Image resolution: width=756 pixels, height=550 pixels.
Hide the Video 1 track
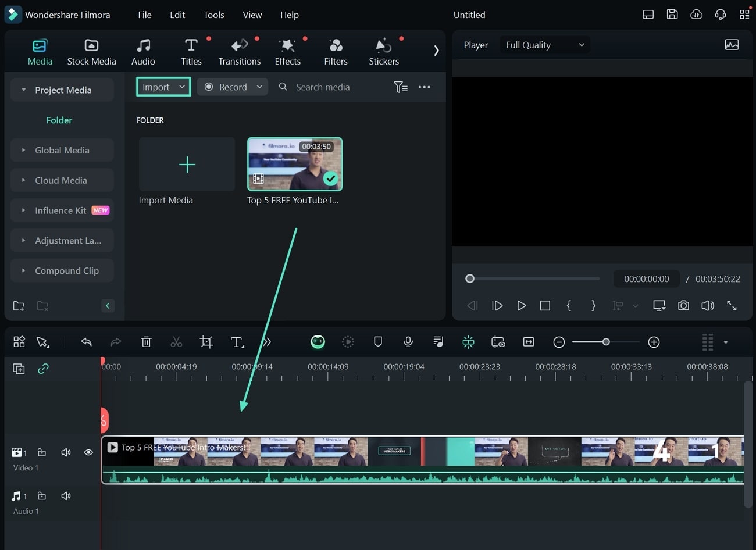point(88,452)
